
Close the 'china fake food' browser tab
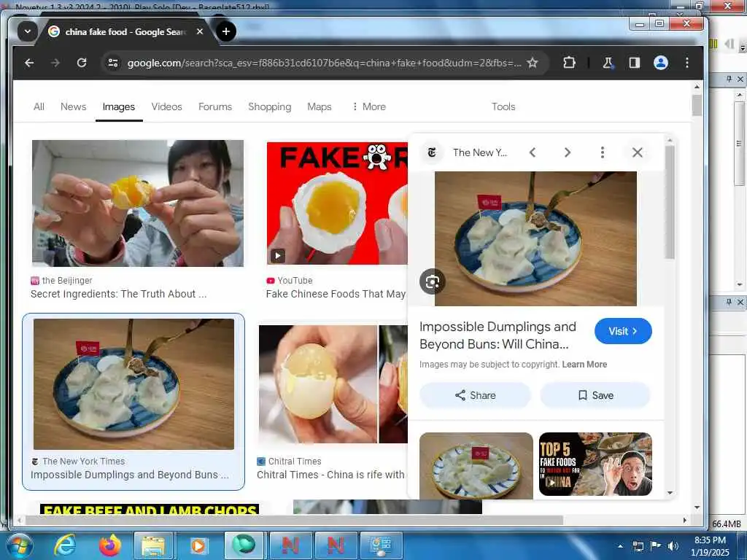click(200, 31)
